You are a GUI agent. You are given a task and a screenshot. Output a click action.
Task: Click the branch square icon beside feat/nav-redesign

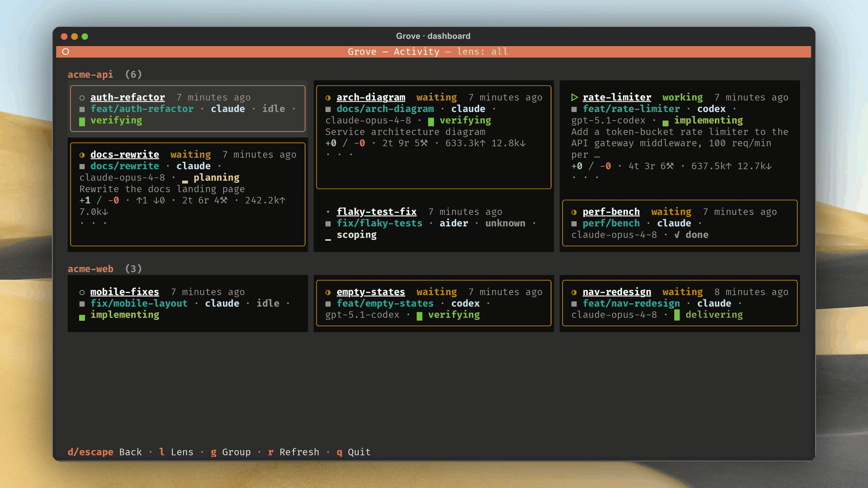coord(574,304)
